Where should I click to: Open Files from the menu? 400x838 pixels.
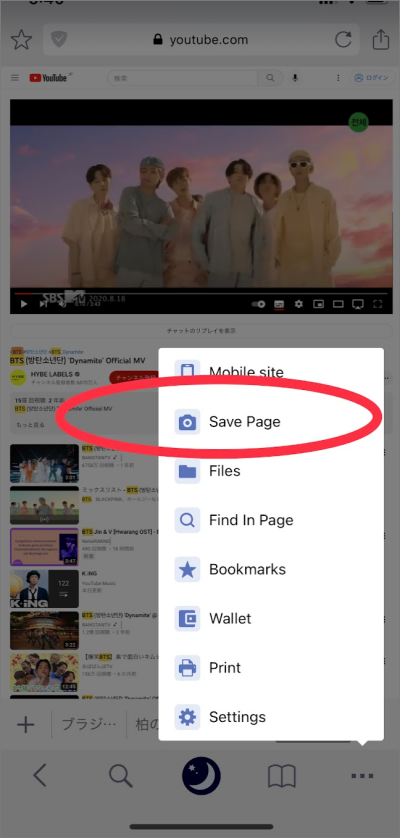click(271, 471)
